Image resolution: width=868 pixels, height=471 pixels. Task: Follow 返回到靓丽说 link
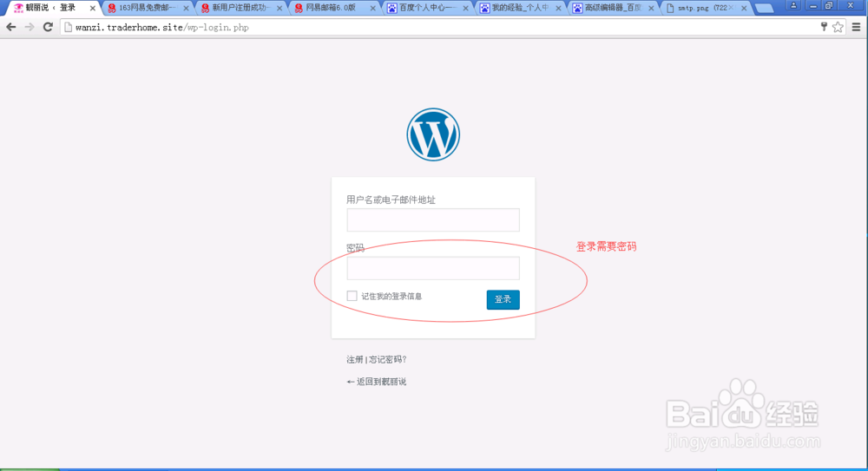(x=377, y=382)
